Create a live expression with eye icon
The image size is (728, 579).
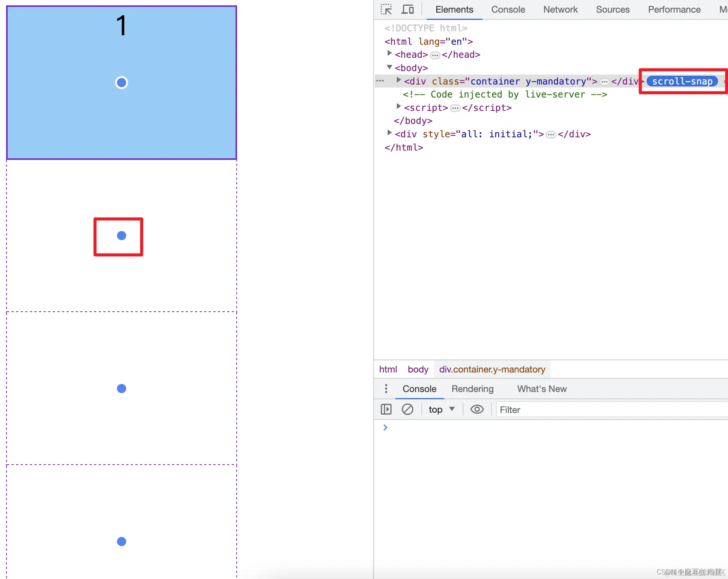pyautogui.click(x=477, y=409)
